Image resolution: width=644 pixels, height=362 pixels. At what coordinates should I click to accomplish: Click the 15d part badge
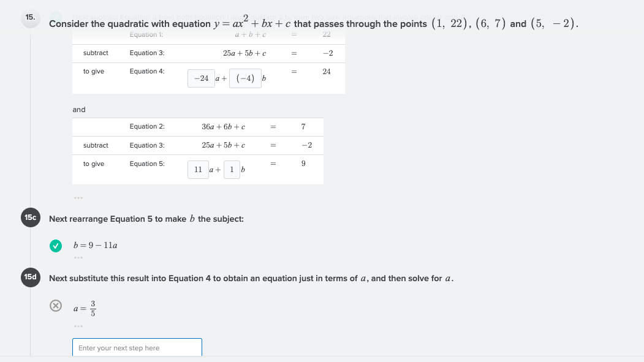coord(30,277)
